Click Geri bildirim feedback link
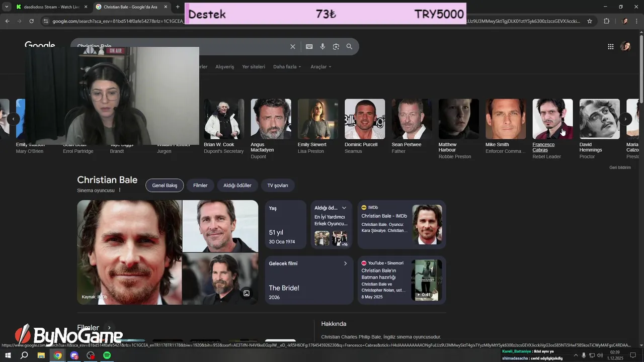Image resolution: width=644 pixels, height=362 pixels. [620, 167]
